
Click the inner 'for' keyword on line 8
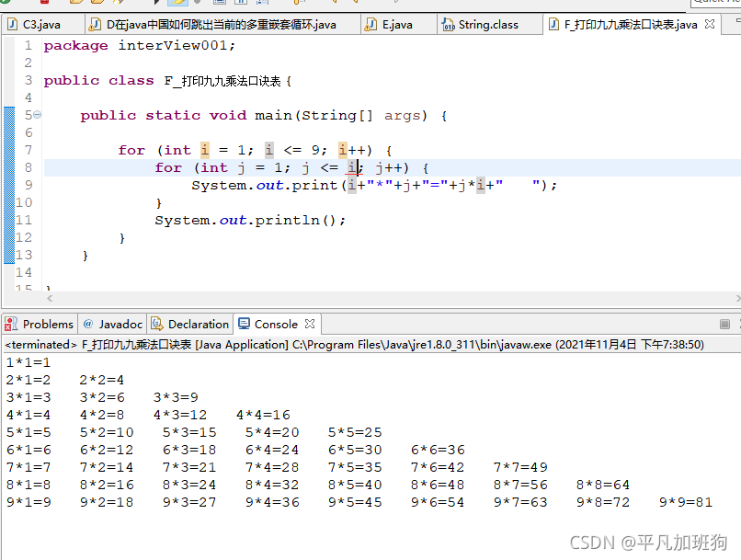(x=168, y=167)
